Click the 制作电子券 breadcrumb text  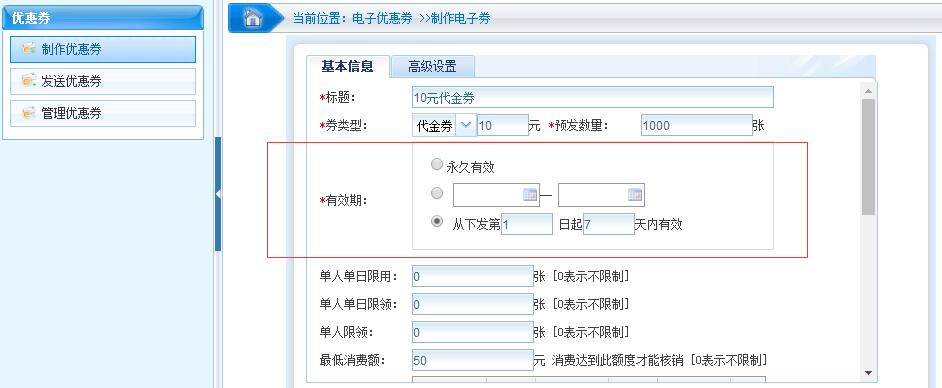[x=460, y=19]
